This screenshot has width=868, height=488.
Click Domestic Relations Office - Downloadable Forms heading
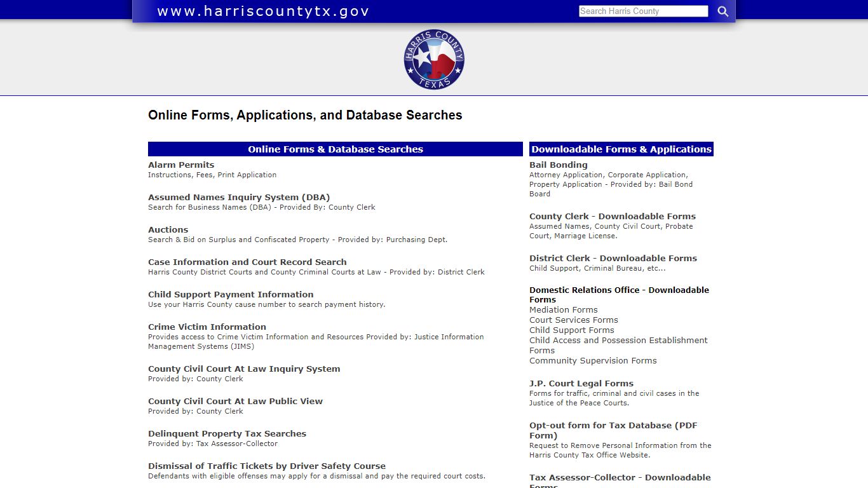(619, 294)
